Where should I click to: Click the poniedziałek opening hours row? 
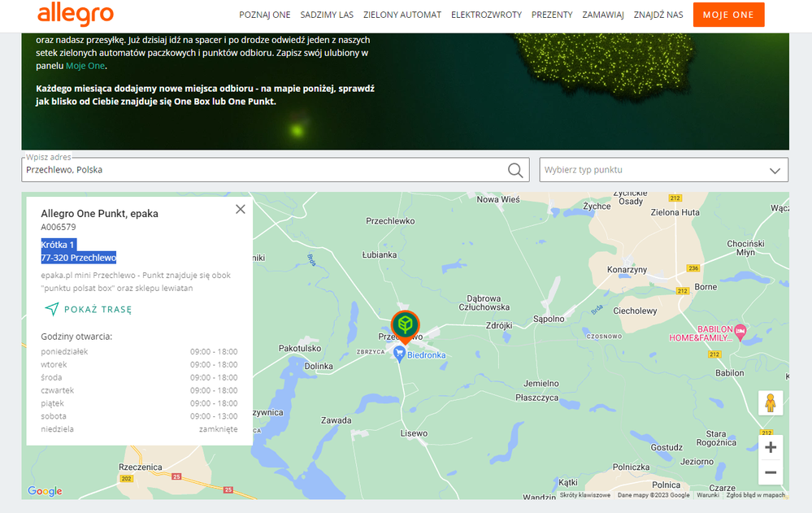click(x=139, y=351)
